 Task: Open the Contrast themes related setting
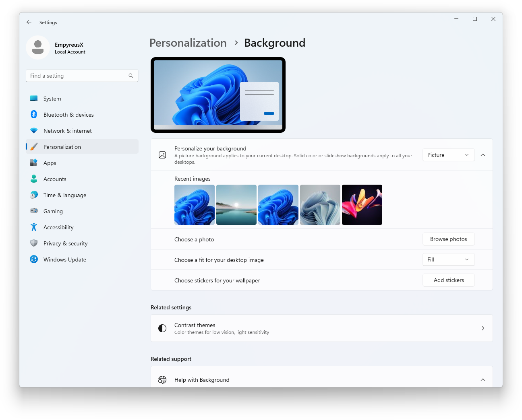321,328
